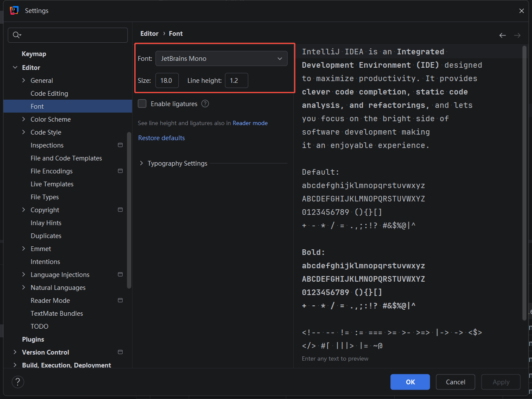Viewport: 532px width, 399px height.
Task: Close the Settings dialog with X
Action: pyautogui.click(x=521, y=11)
